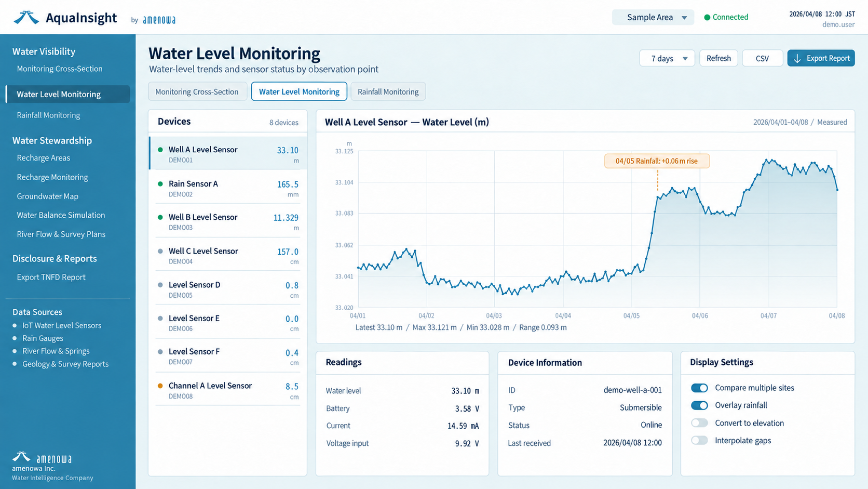Select the Water Level Monitoring tab
This screenshot has height=489, width=868.
pyautogui.click(x=299, y=91)
